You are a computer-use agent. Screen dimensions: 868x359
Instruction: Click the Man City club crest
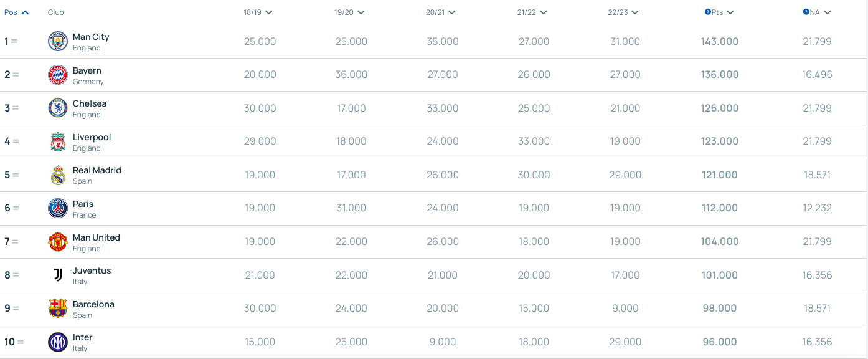(58, 41)
